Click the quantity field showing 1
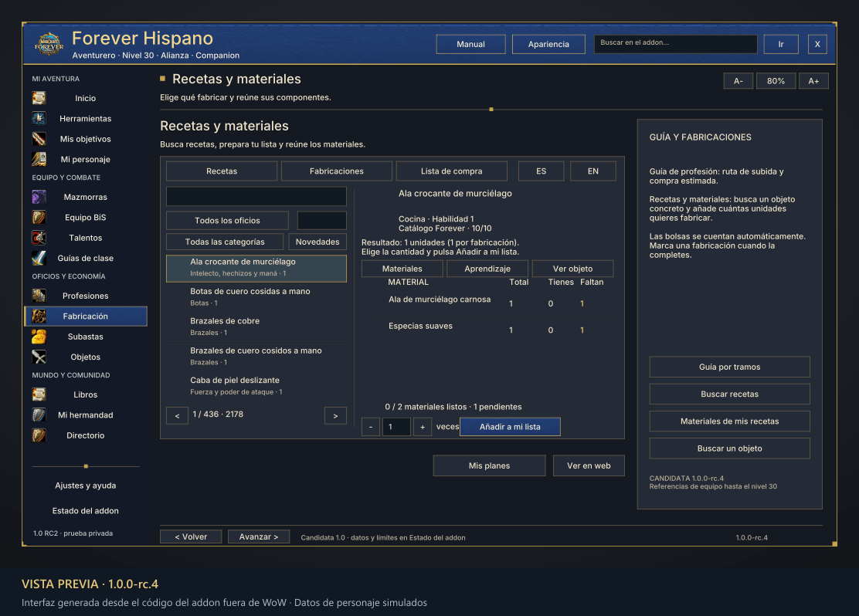 (x=396, y=427)
